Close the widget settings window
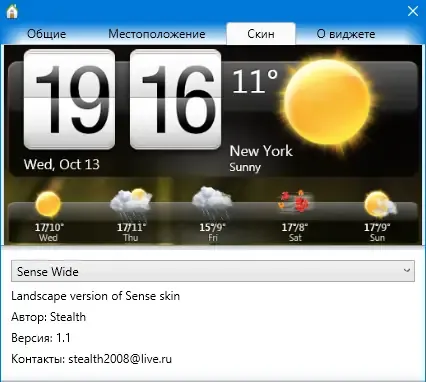Screen dimensions: 426x382 pos(413,11)
